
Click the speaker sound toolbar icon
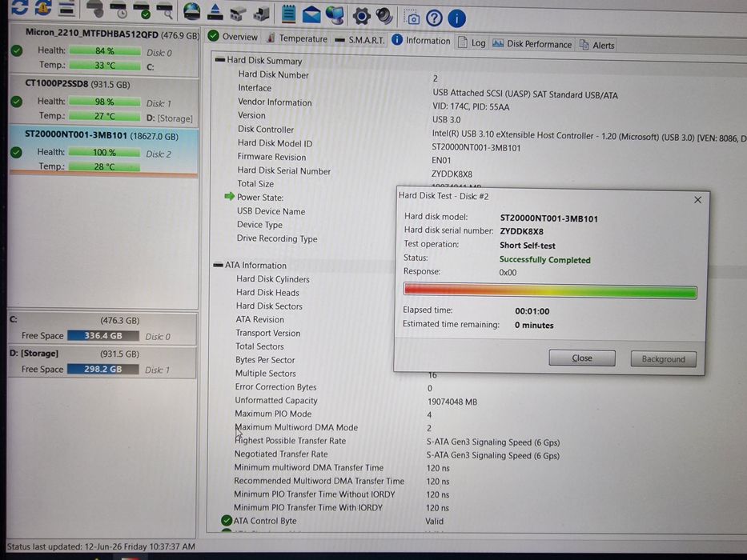pos(384,16)
